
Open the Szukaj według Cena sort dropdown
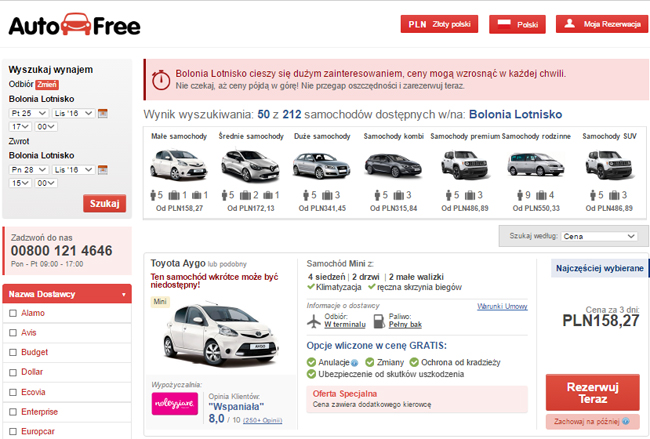(x=599, y=236)
